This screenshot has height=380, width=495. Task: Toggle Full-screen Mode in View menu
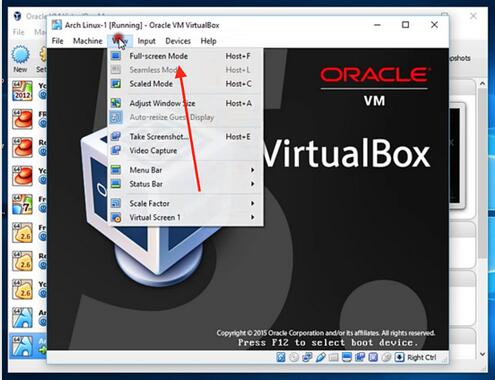click(x=186, y=56)
